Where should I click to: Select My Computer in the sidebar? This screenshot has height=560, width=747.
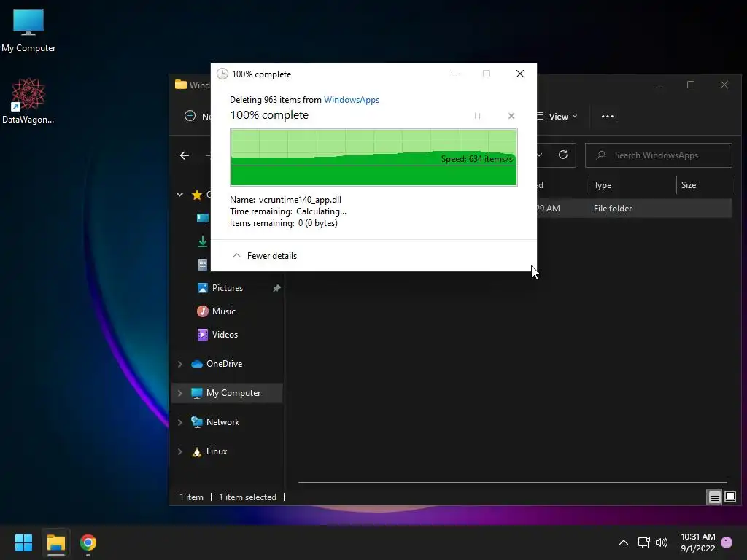[226, 393]
